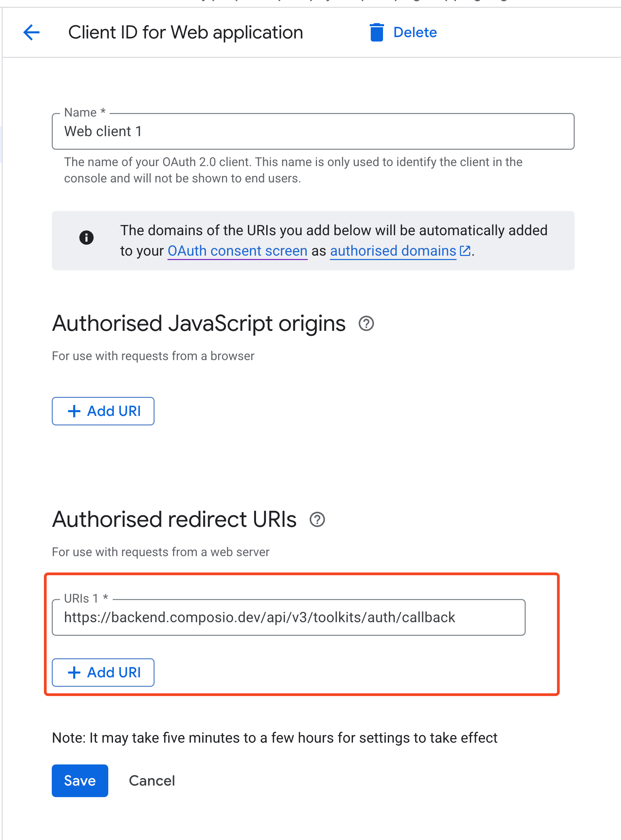621x840 pixels.
Task: Click the plus icon on Add URI under redirect URIs
Action: [x=75, y=673]
